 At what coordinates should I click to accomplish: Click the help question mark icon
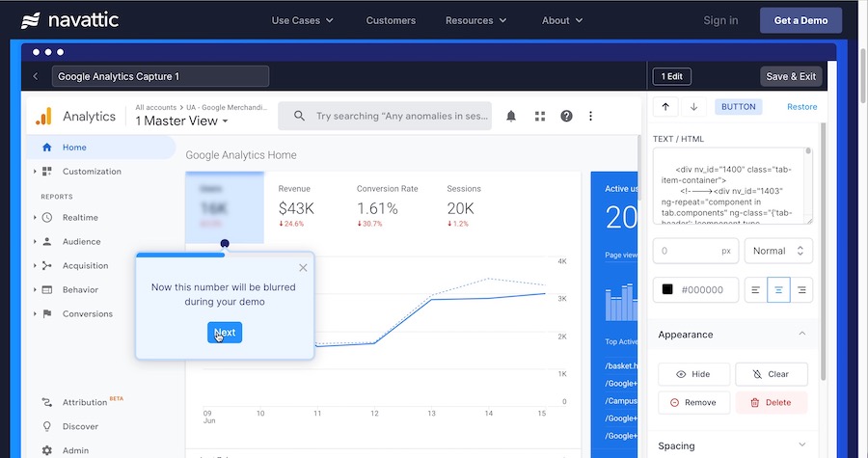click(566, 116)
